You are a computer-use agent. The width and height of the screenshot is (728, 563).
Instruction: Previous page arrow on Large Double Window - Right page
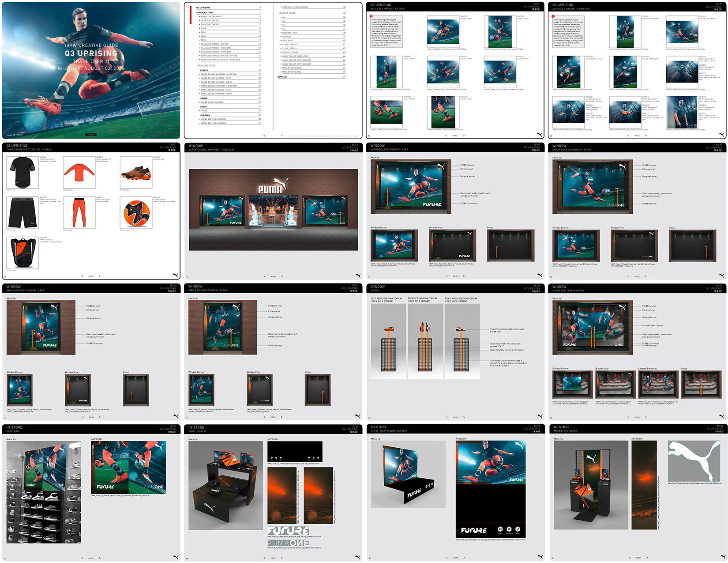(628, 276)
